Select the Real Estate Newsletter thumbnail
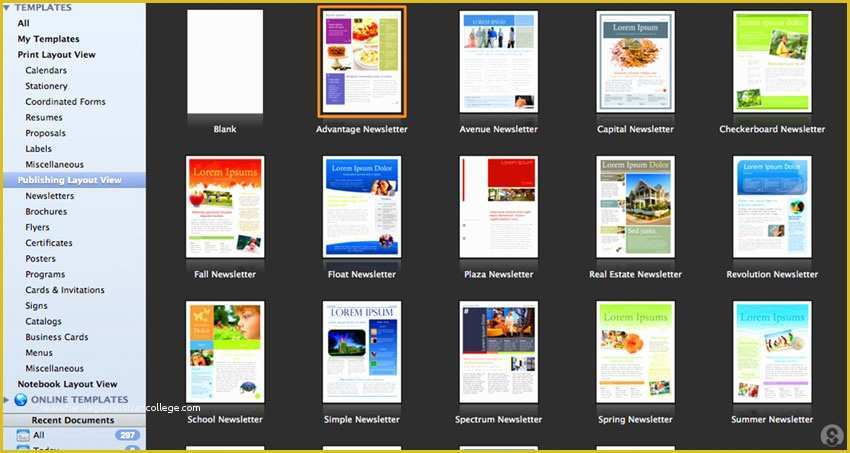This screenshot has height=453, width=850. coord(635,207)
